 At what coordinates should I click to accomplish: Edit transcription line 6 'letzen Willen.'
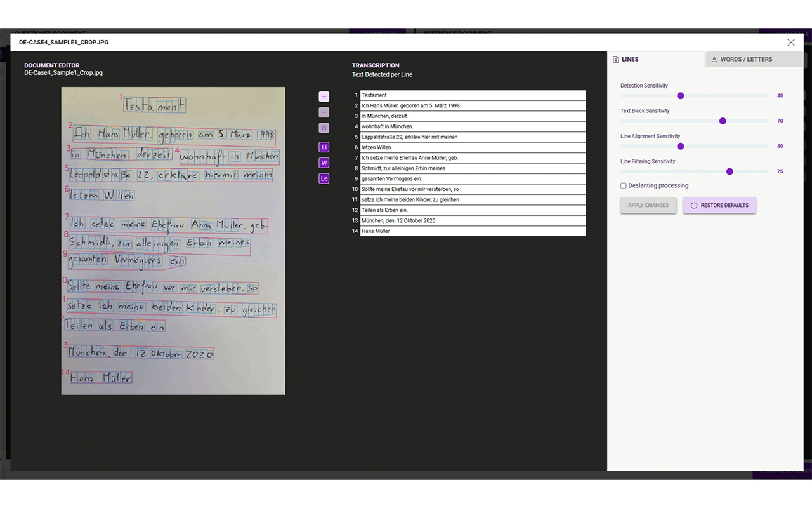point(473,147)
